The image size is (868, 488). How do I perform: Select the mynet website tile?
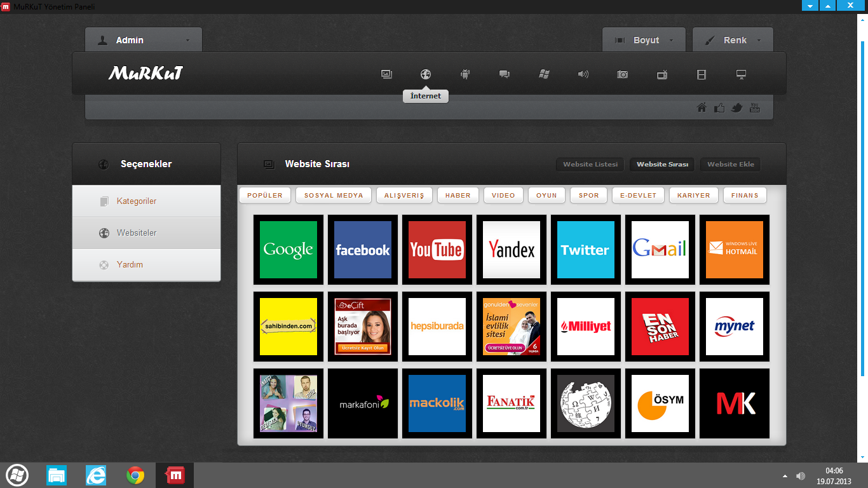[x=735, y=327]
